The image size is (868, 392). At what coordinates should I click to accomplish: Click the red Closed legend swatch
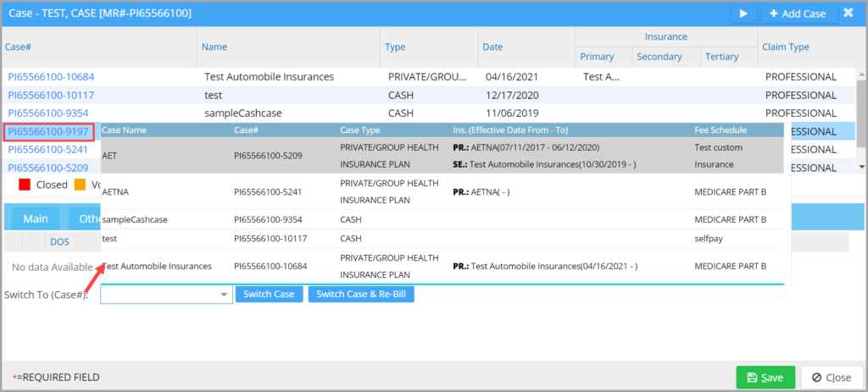[25, 185]
